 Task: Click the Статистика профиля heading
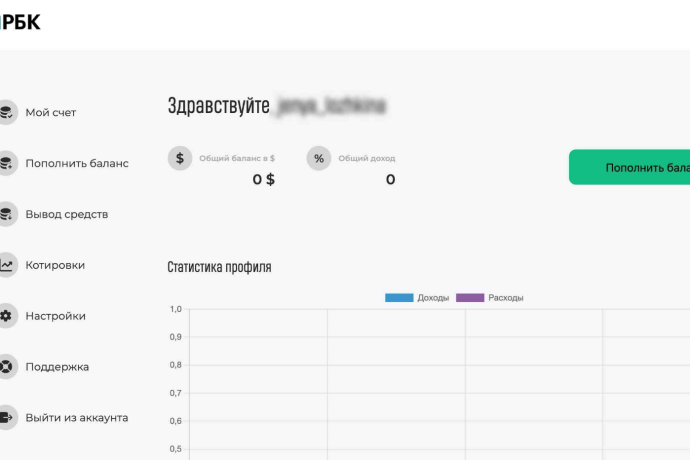pyautogui.click(x=219, y=267)
